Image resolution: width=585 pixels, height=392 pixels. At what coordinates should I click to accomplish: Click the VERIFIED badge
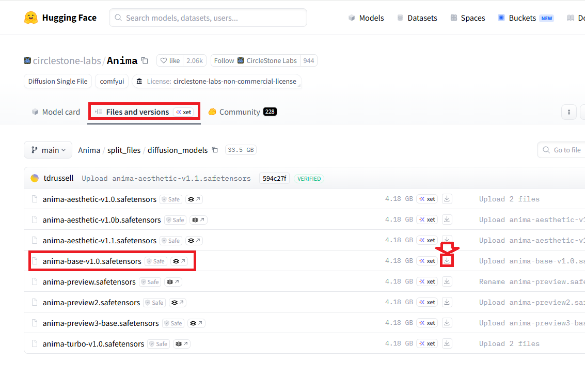309,179
